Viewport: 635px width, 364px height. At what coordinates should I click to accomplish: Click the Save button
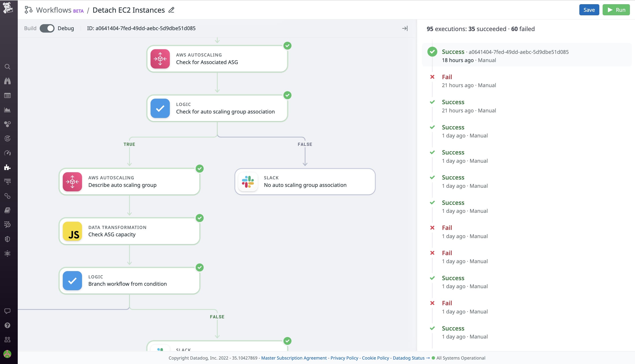[x=589, y=10]
